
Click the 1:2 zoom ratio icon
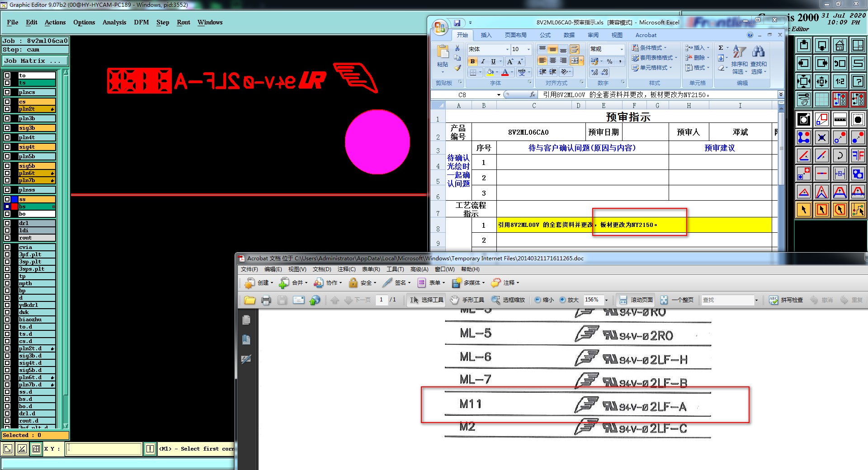tap(840, 81)
